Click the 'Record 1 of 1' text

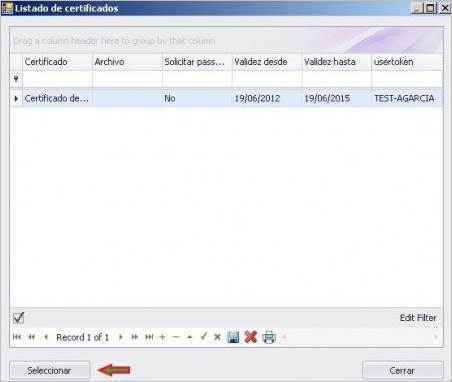pyautogui.click(x=83, y=337)
